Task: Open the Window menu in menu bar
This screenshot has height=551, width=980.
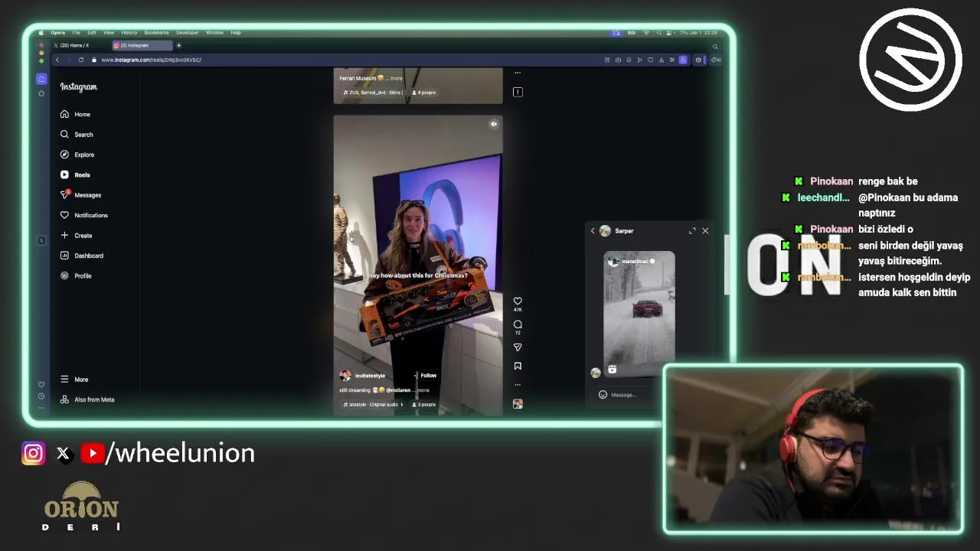Action: coord(214,33)
